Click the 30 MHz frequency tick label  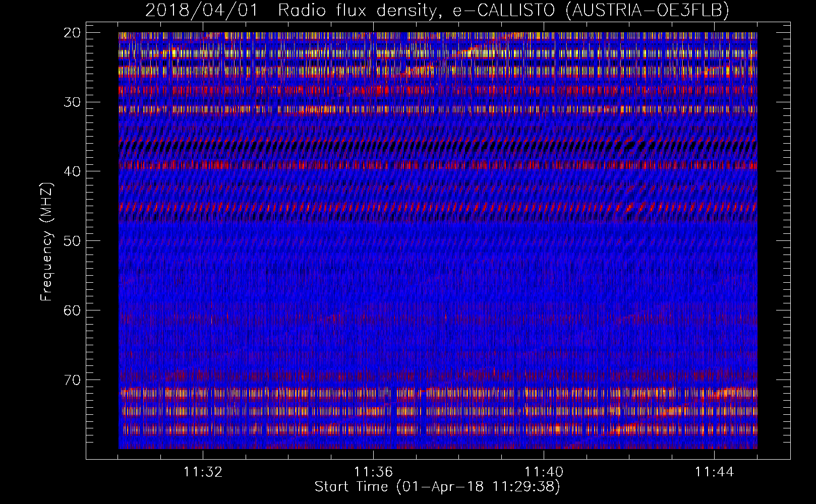pyautogui.click(x=73, y=102)
